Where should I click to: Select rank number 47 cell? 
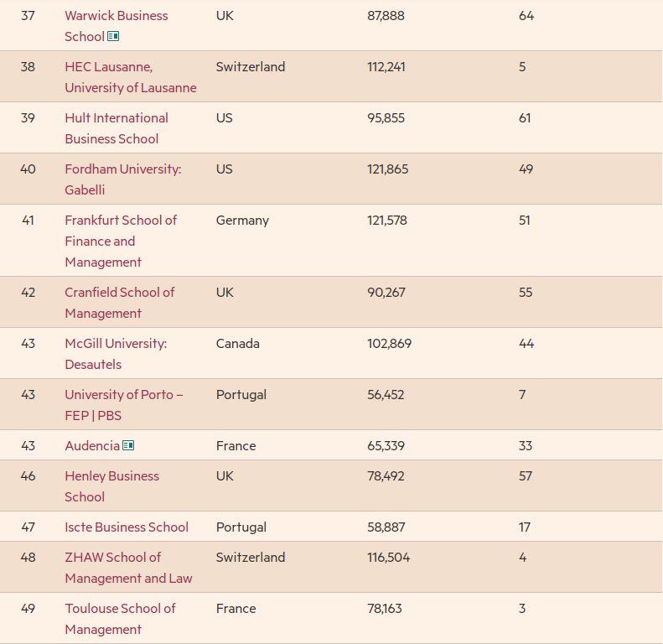(x=28, y=527)
